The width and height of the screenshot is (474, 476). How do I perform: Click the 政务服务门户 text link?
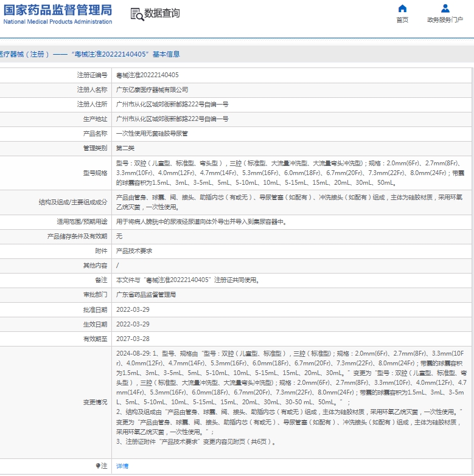[x=445, y=19]
